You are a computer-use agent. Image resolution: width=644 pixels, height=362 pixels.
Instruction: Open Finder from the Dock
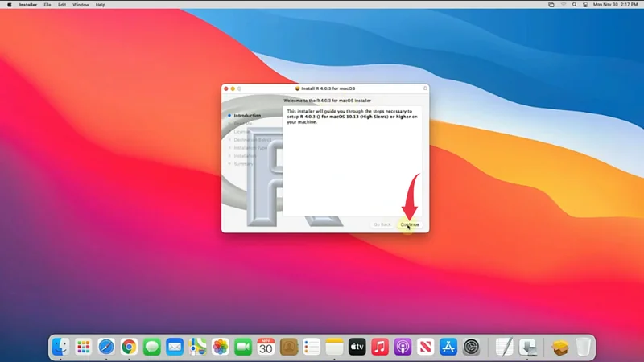click(x=60, y=347)
